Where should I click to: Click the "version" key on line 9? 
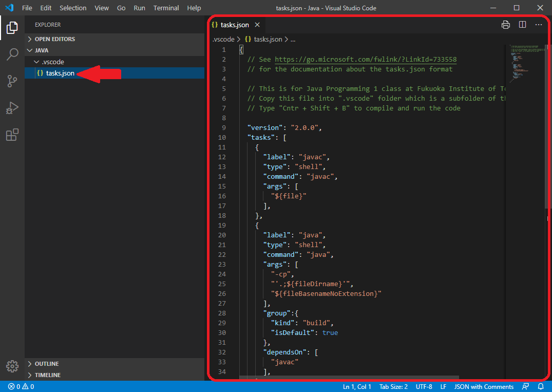[x=265, y=127]
